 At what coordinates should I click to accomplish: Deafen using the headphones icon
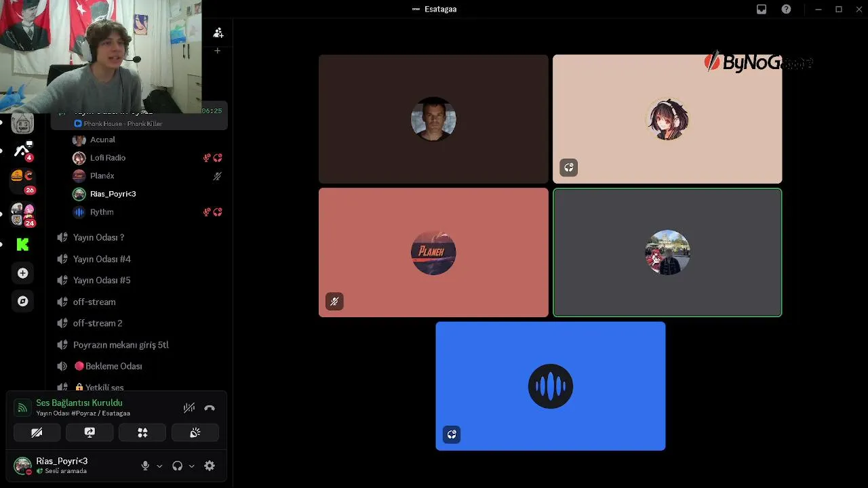[177, 466]
